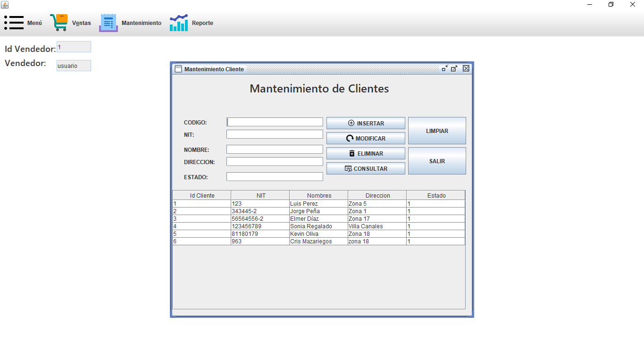Select the NIT input field
Screen dimensions: 644x341
click(x=275, y=134)
